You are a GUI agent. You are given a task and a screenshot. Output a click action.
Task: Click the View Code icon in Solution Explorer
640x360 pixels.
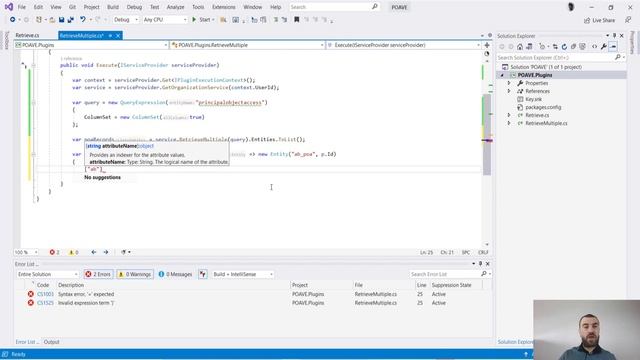coord(594,47)
